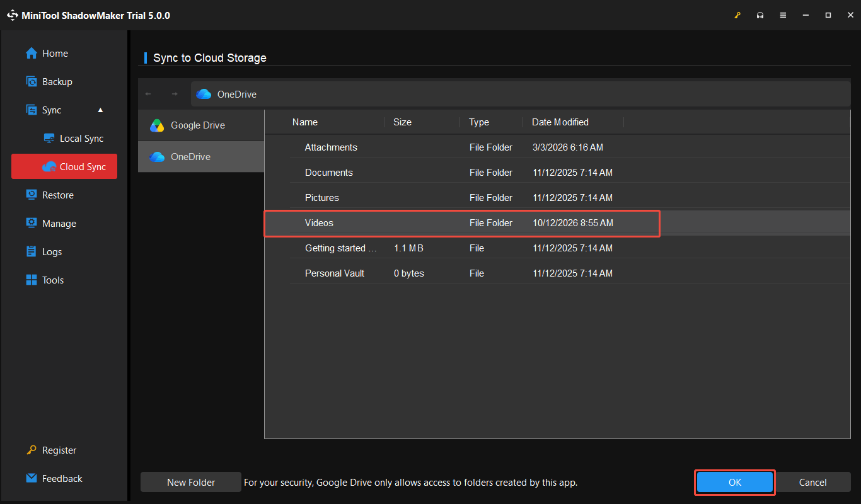
Task: Select OneDrive in storage list
Action: 201,157
